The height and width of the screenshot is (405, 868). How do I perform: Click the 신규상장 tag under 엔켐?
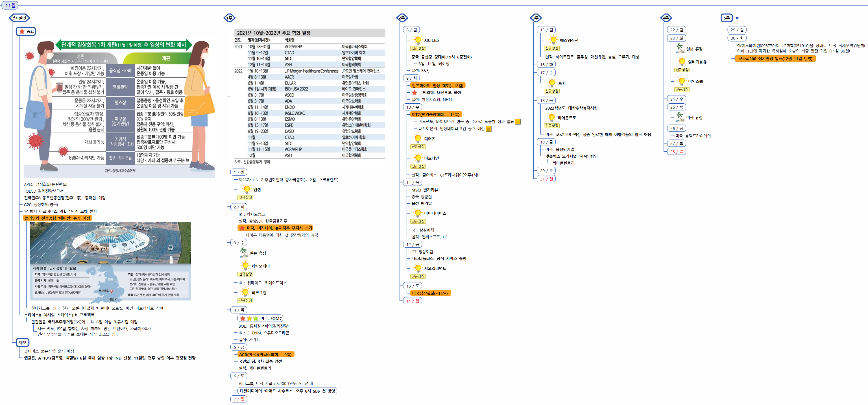point(245,197)
